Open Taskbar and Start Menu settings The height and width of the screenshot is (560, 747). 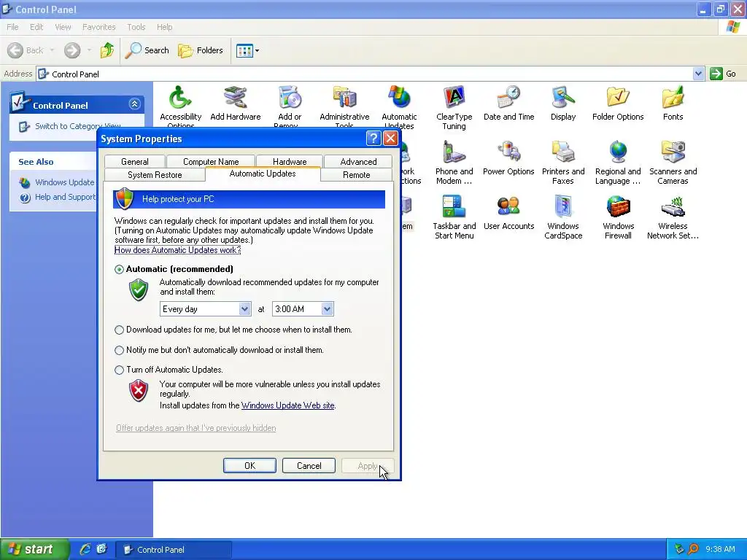[454, 217]
